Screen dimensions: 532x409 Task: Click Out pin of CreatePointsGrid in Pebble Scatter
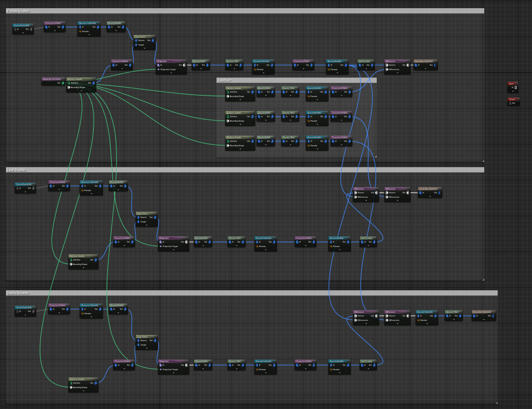click(31, 29)
